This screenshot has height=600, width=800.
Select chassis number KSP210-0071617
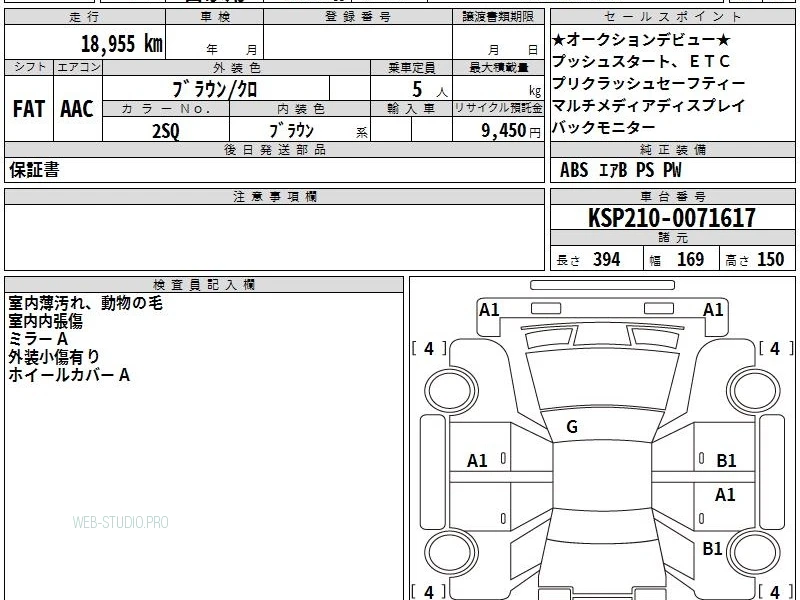672,218
